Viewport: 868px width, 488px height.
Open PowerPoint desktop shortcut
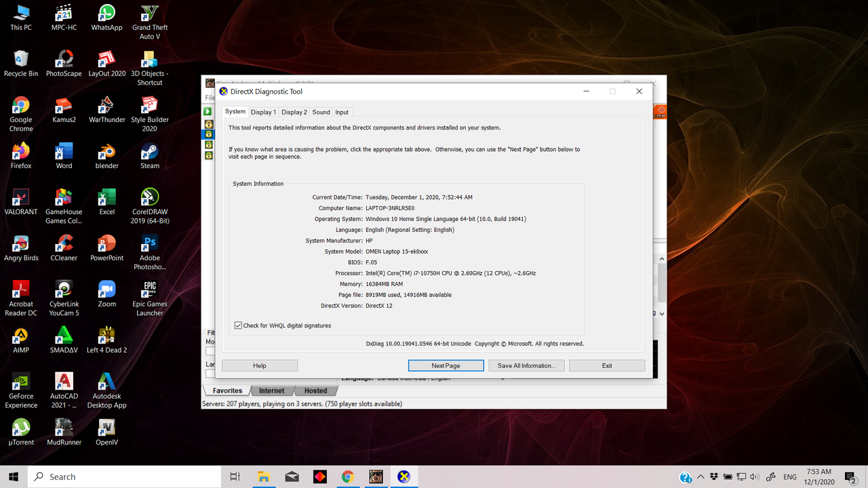106,248
